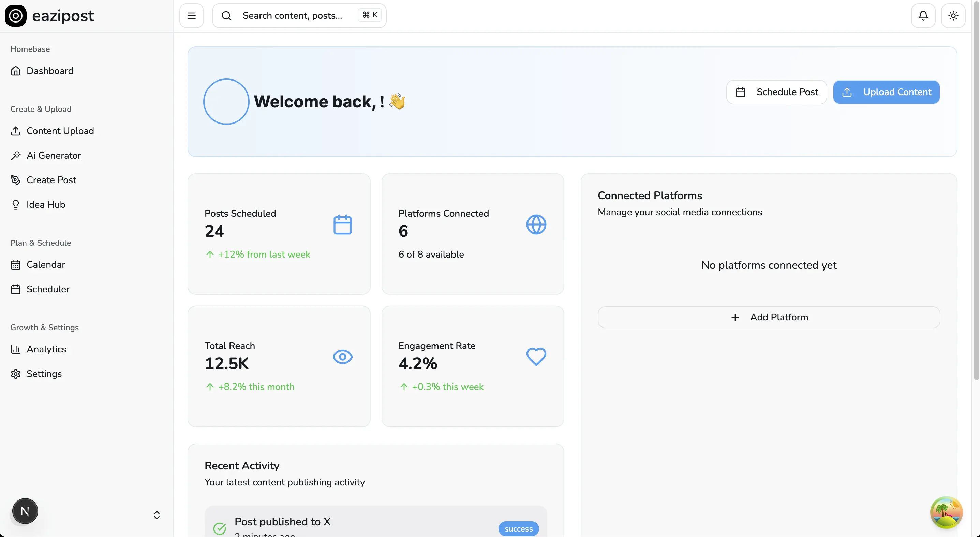Screen dimensions: 980x537
Task: Click the welcome banner profile avatar circle
Action: pos(226,102)
